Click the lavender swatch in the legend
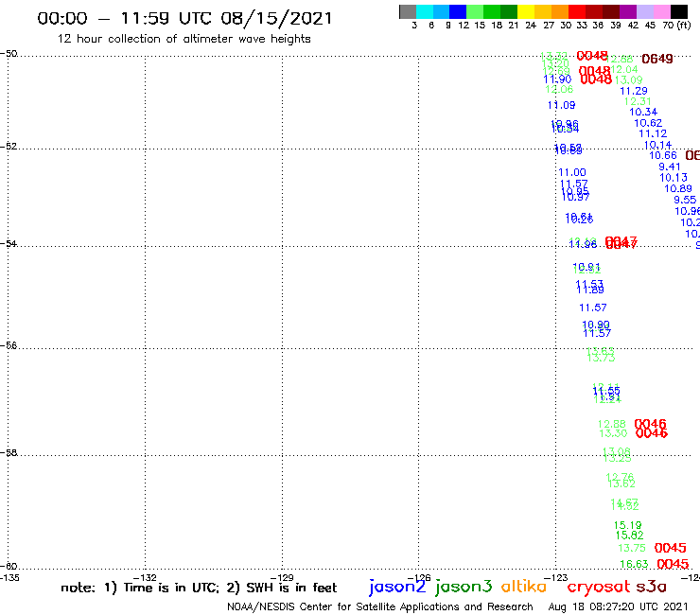 (644, 11)
